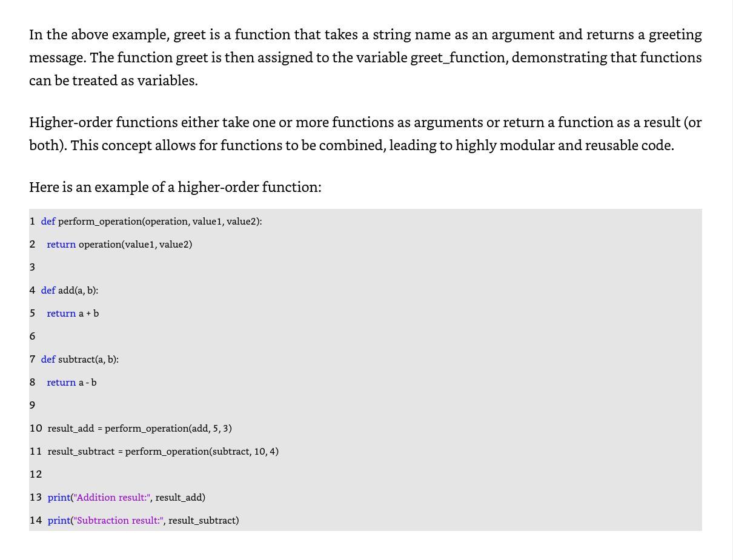Click line number 10 in the code block
This screenshot has height=560, width=733.
click(36, 428)
